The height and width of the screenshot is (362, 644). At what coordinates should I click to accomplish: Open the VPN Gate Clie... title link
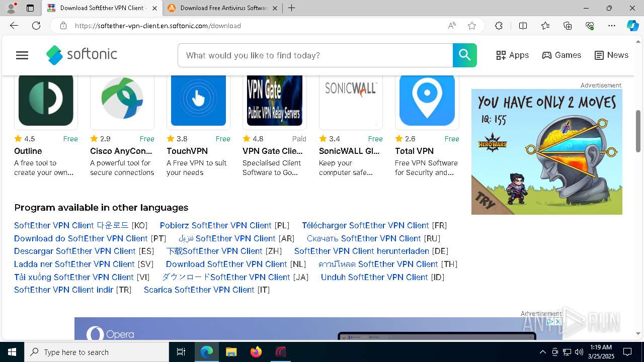coord(273,151)
